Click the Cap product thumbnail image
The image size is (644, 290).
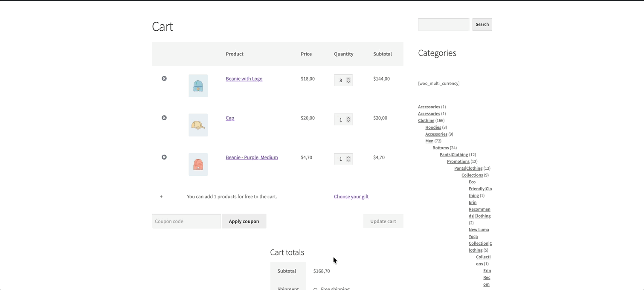198,125
